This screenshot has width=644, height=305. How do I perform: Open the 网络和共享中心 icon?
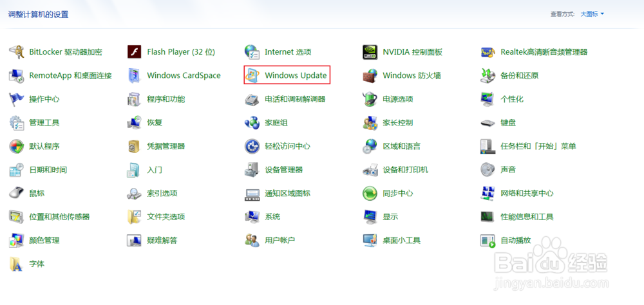pyautogui.click(x=488, y=193)
